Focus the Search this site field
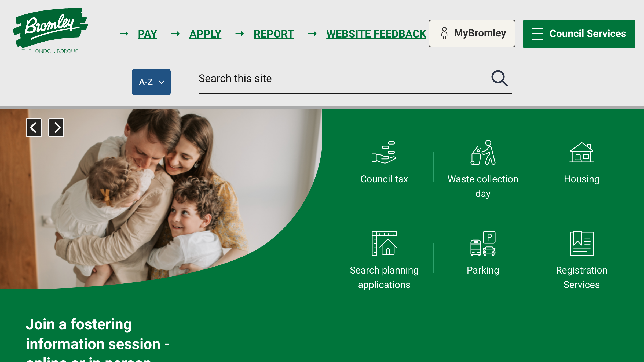Viewport: 644px width, 362px height. [x=343, y=79]
